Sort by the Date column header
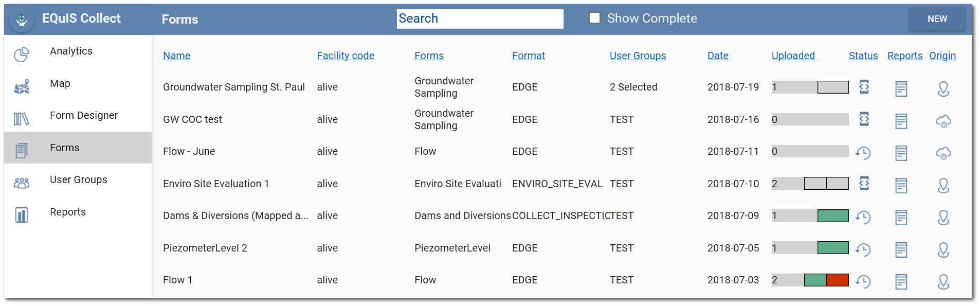 coord(718,56)
